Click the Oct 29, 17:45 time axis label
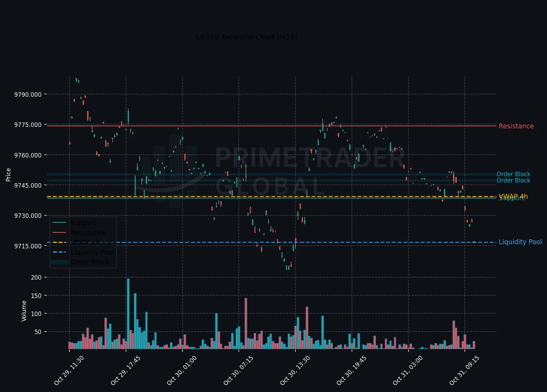Viewport: 547px width, 392px height. click(125, 370)
